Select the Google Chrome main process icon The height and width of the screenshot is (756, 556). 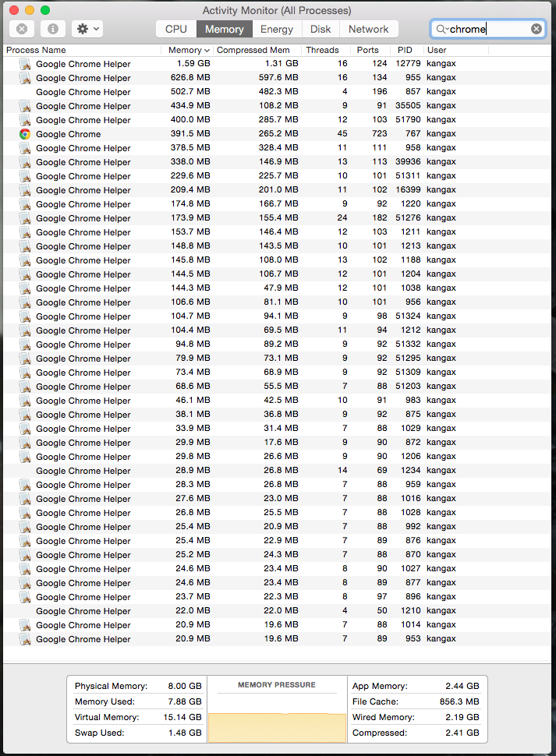tap(25, 134)
